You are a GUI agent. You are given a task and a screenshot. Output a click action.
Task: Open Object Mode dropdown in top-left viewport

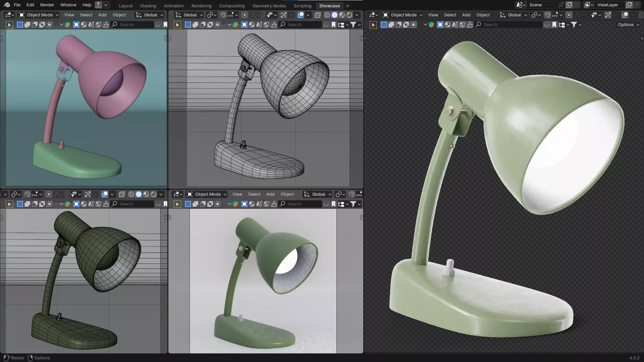point(39,15)
